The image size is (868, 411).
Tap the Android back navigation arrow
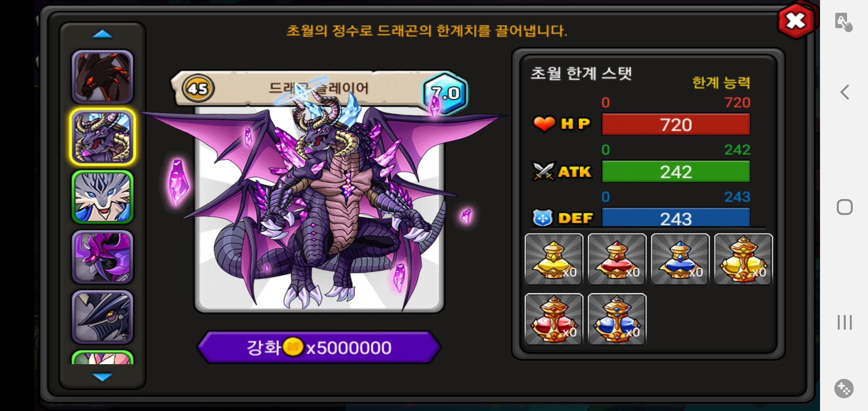click(x=844, y=92)
